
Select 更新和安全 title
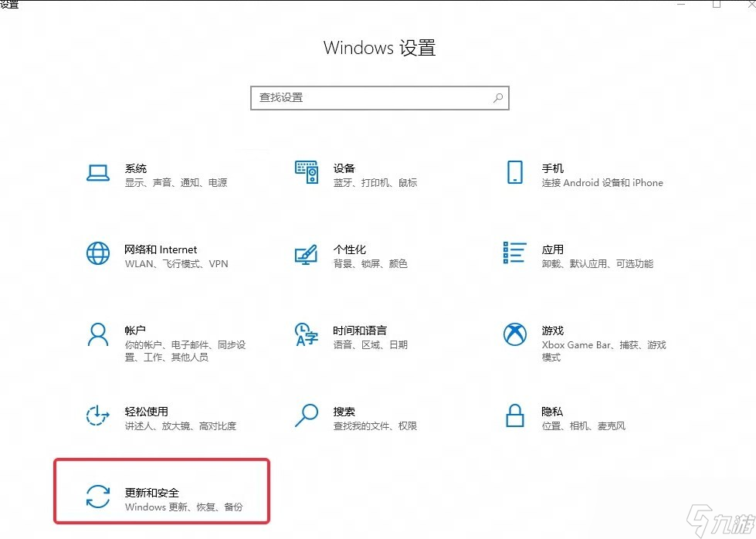(x=152, y=492)
